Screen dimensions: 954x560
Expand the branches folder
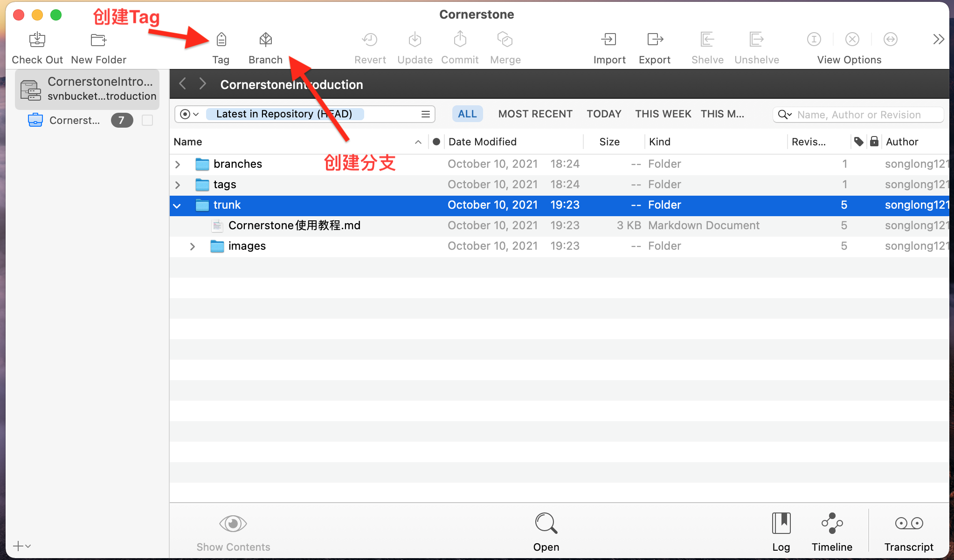(178, 164)
